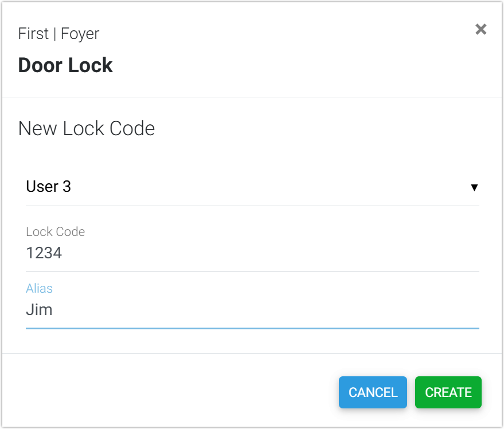Click the word Lock in dialog title
The image size is (504, 429).
[90, 65]
